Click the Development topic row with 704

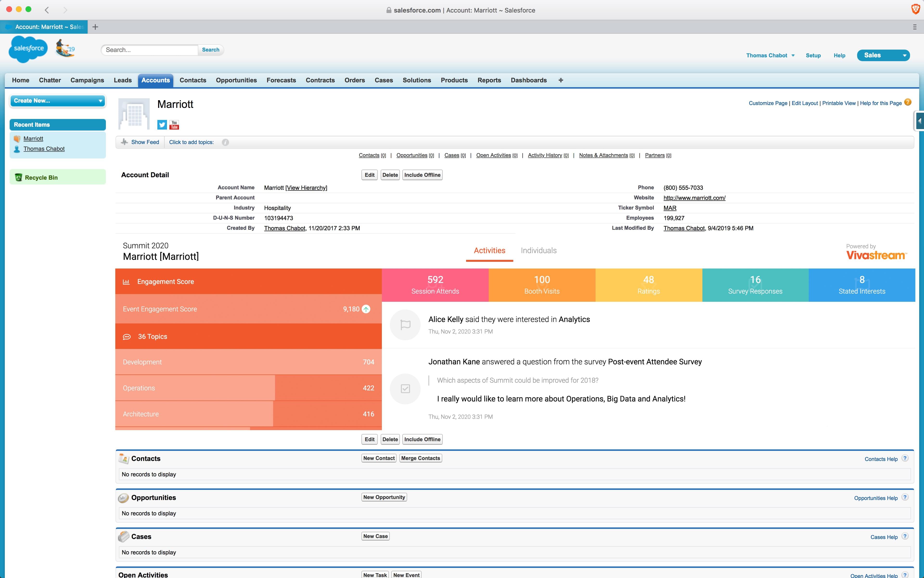coord(248,362)
